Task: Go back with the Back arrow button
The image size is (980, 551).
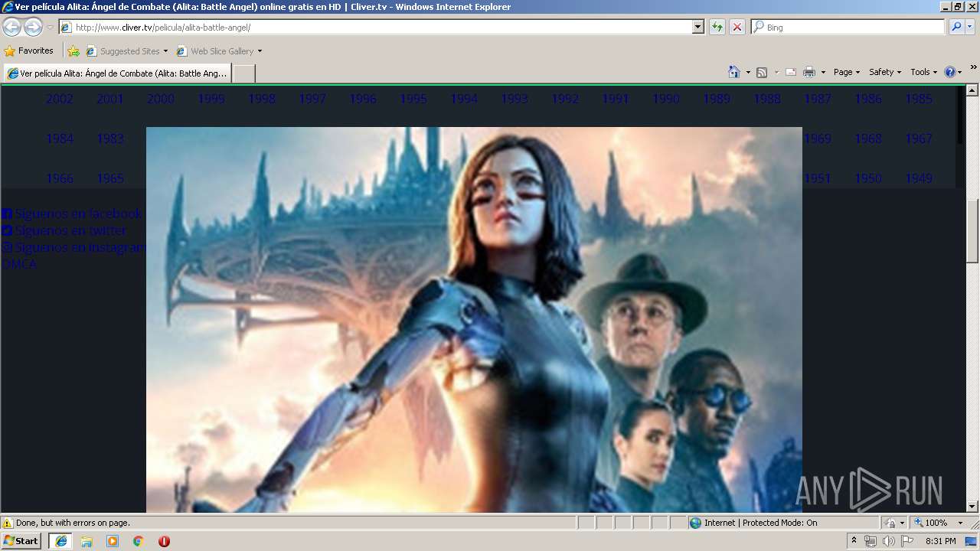Action: [11, 27]
